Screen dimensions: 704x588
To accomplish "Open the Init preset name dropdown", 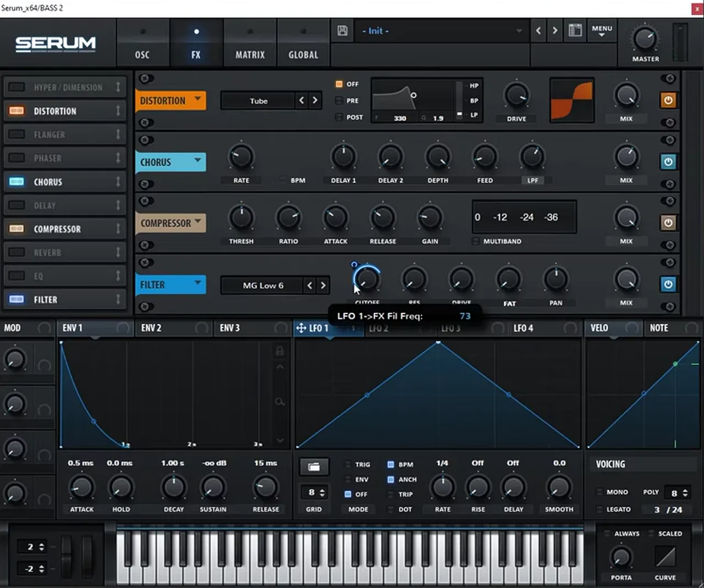I will click(441, 31).
